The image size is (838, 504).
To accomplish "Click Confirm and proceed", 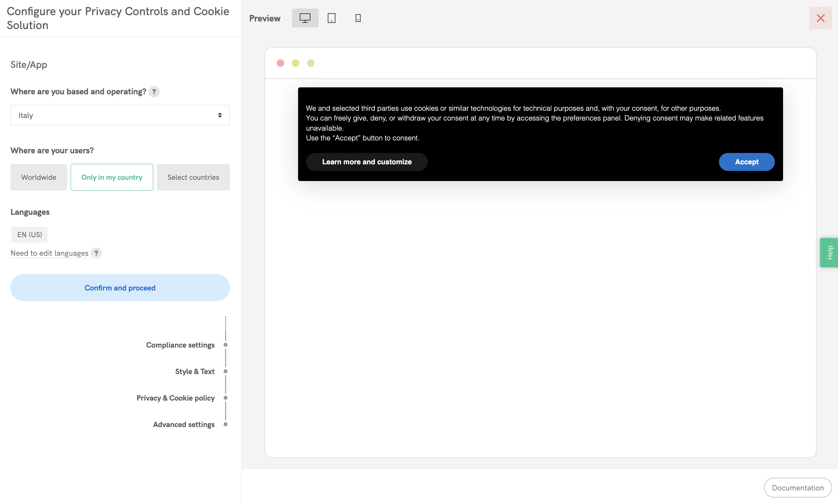I will 120,288.
